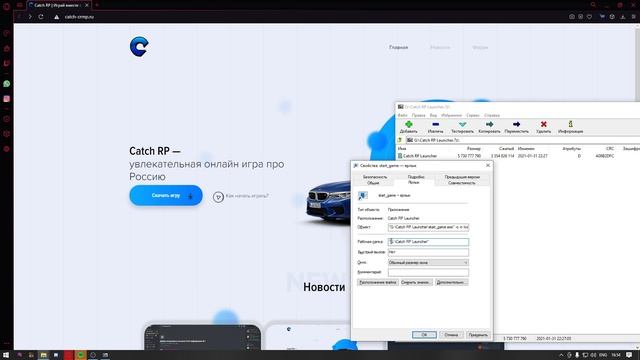Open the 7-Zip Правка menu
This screenshot has height=360, width=640.
418,116
